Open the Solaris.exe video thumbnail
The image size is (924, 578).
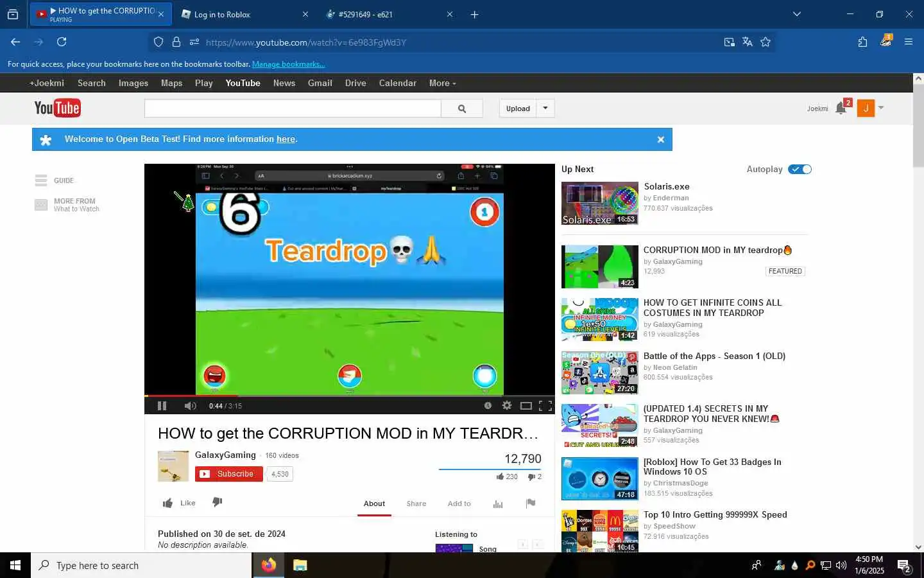coord(600,204)
